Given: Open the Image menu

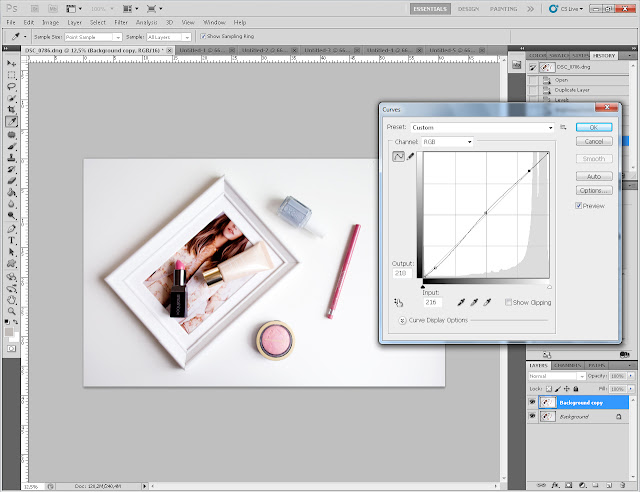Looking at the screenshot, I should coord(51,22).
